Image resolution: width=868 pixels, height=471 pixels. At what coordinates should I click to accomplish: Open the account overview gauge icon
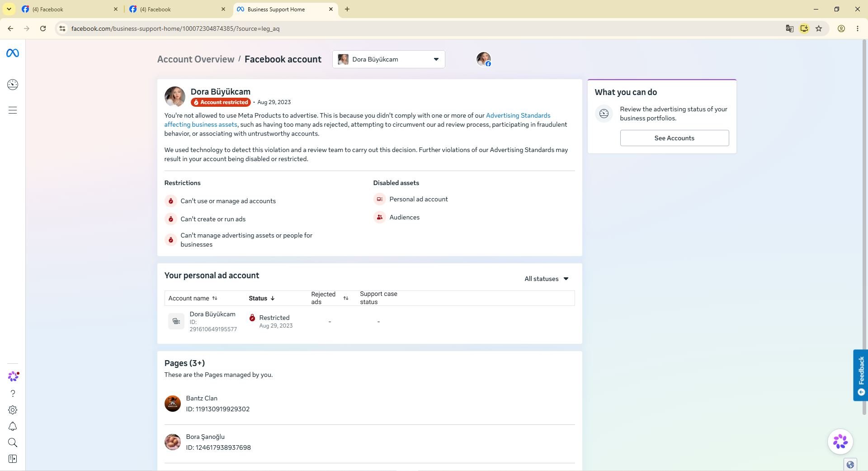pos(13,85)
